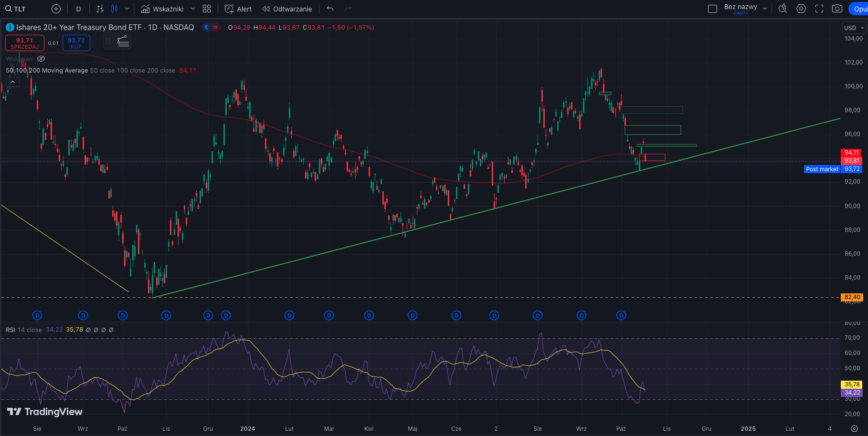Open the Alert creation menu

pyautogui.click(x=238, y=9)
